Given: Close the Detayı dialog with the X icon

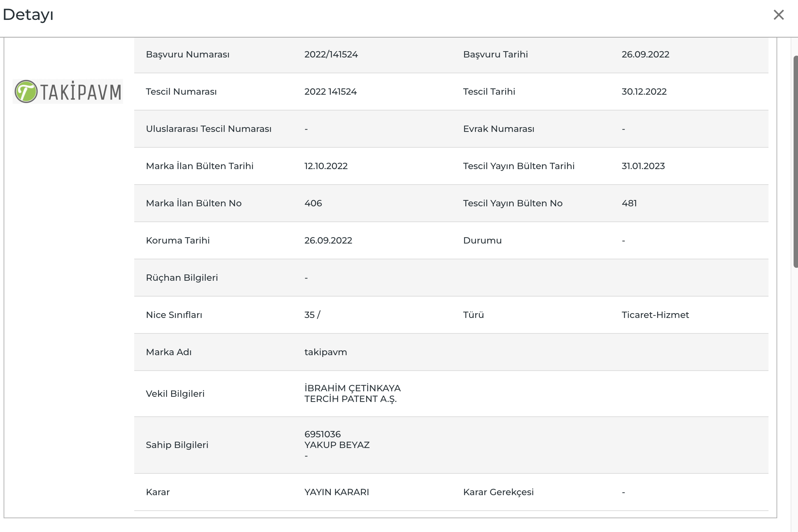Looking at the screenshot, I should coord(778,15).
